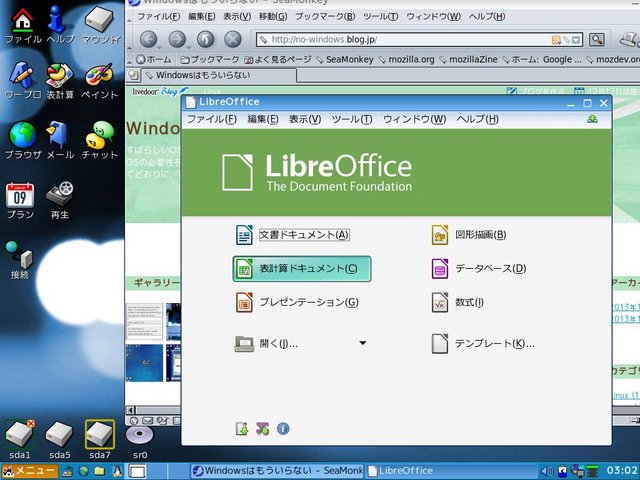Click SeaMonkey forward arrow button

pos(177,40)
